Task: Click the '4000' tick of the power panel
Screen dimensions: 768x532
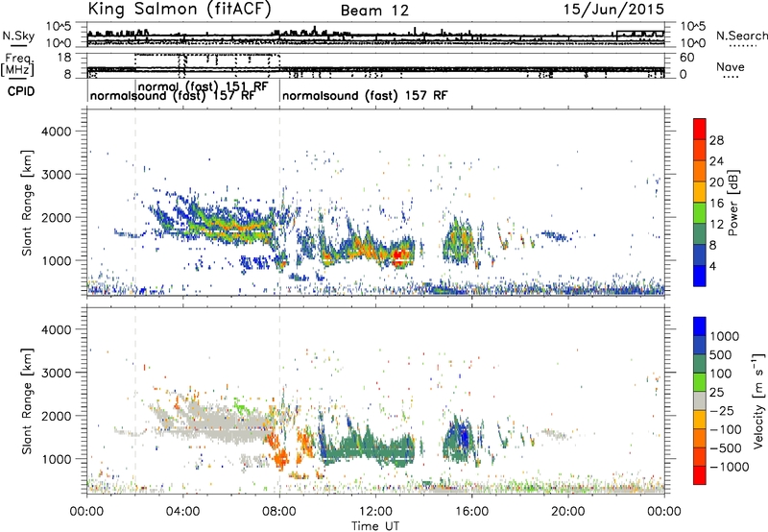Action: [x=56, y=132]
